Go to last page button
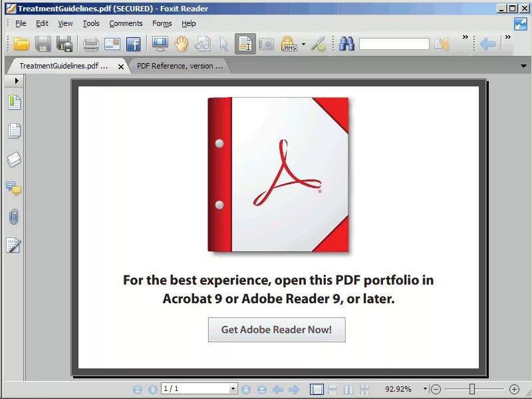532x399 pixels. 261,389
